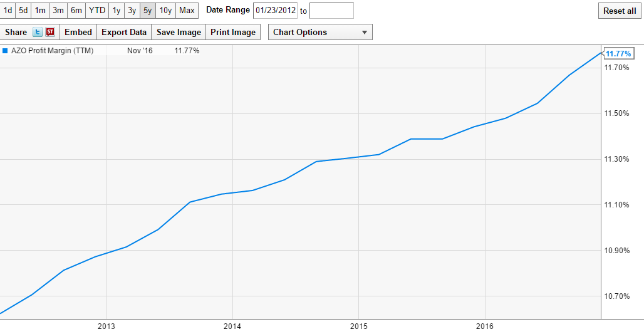Click the Reset all button
Screen dimensions: 644x334
pos(620,11)
